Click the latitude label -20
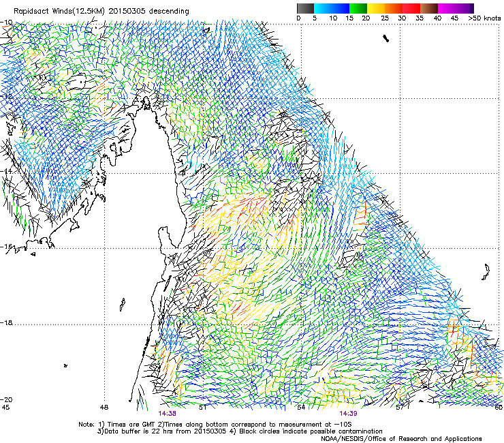The height and width of the screenshot is (443, 504). tap(6, 399)
